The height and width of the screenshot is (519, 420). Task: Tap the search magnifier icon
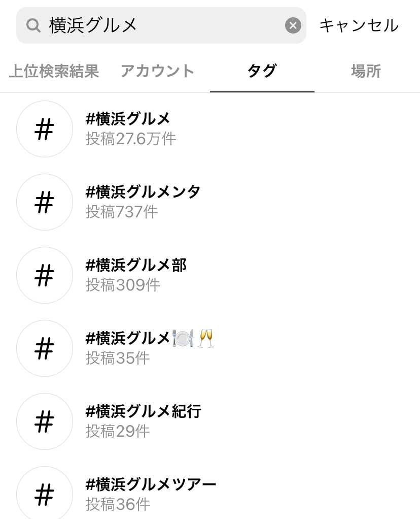click(33, 25)
